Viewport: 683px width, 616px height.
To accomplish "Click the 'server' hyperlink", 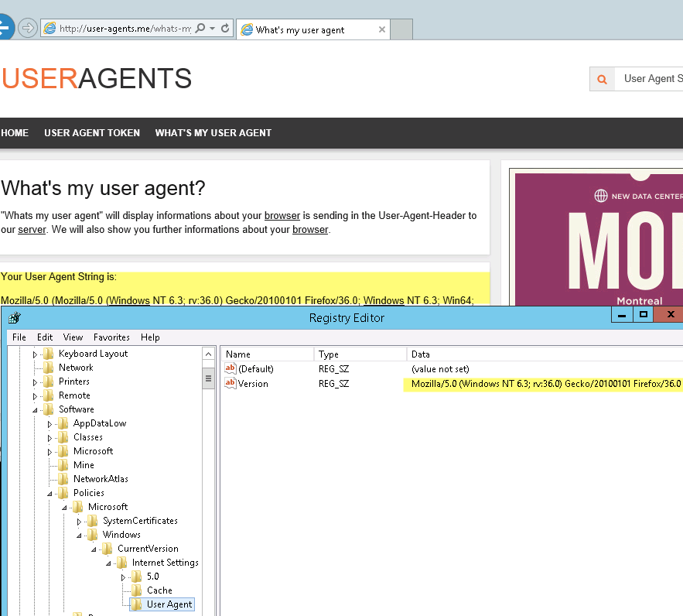I will tap(32, 230).
